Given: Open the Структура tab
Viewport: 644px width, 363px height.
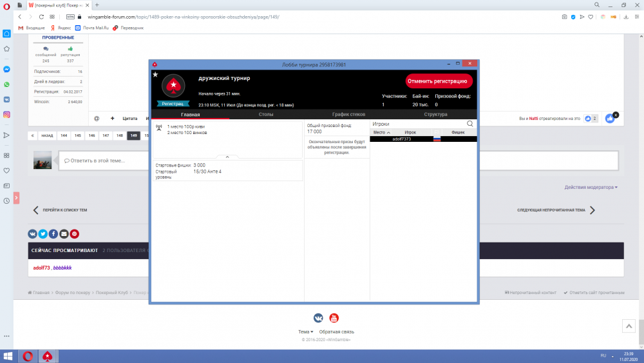Looking at the screenshot, I should (x=435, y=114).
